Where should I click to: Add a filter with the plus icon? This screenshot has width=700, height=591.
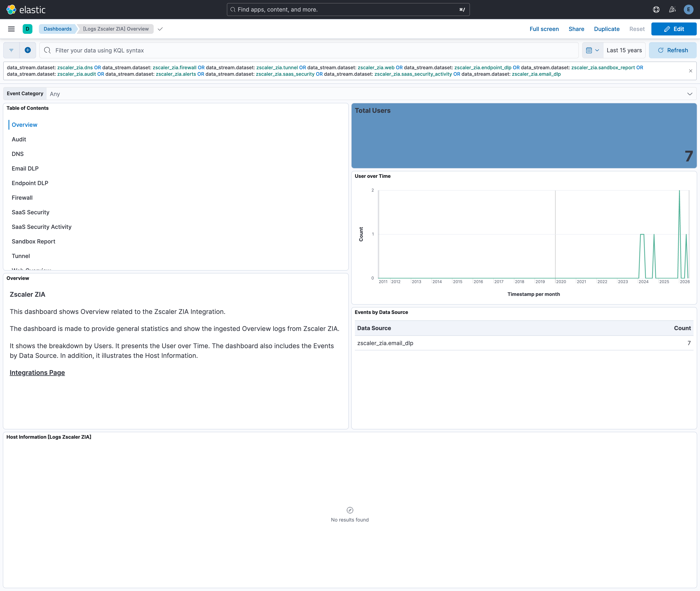click(28, 50)
